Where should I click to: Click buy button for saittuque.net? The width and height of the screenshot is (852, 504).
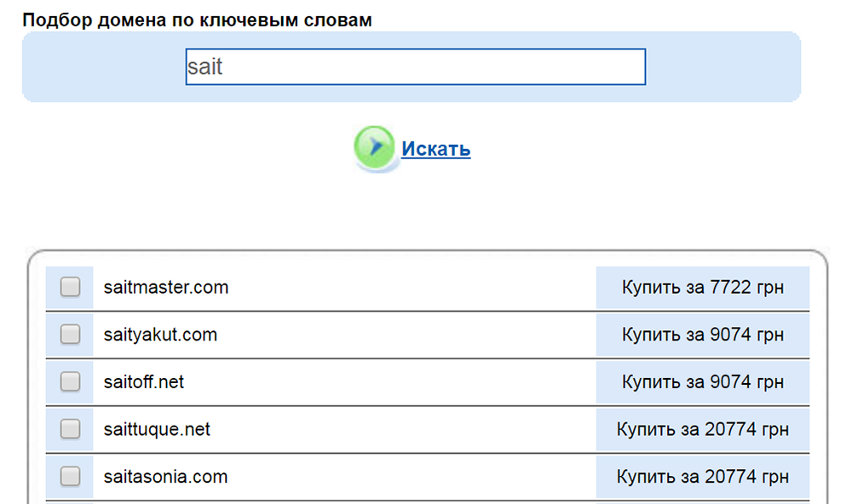702,430
